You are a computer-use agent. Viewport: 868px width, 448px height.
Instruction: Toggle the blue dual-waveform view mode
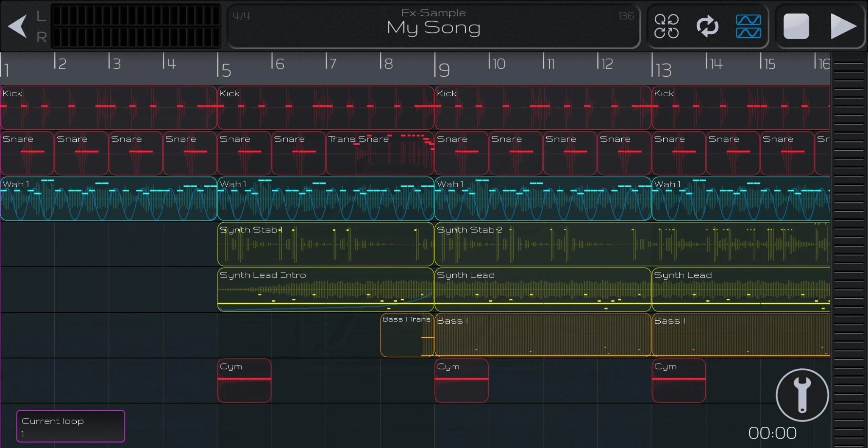tap(749, 26)
